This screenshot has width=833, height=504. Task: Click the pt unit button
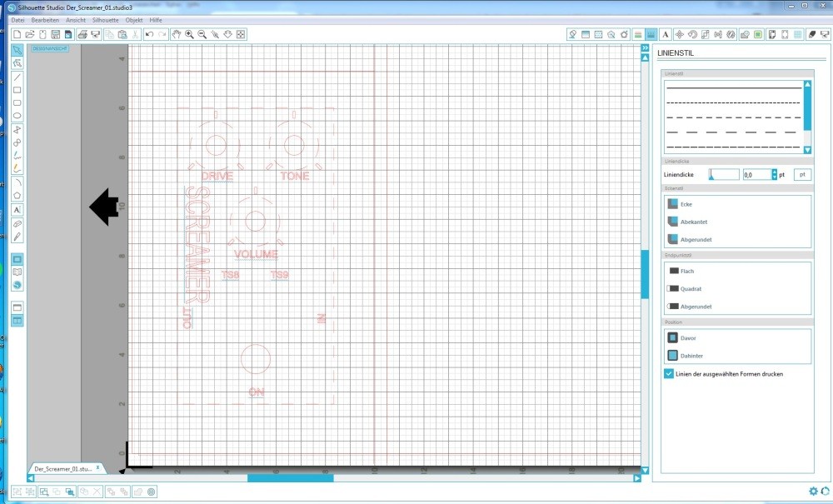(802, 174)
